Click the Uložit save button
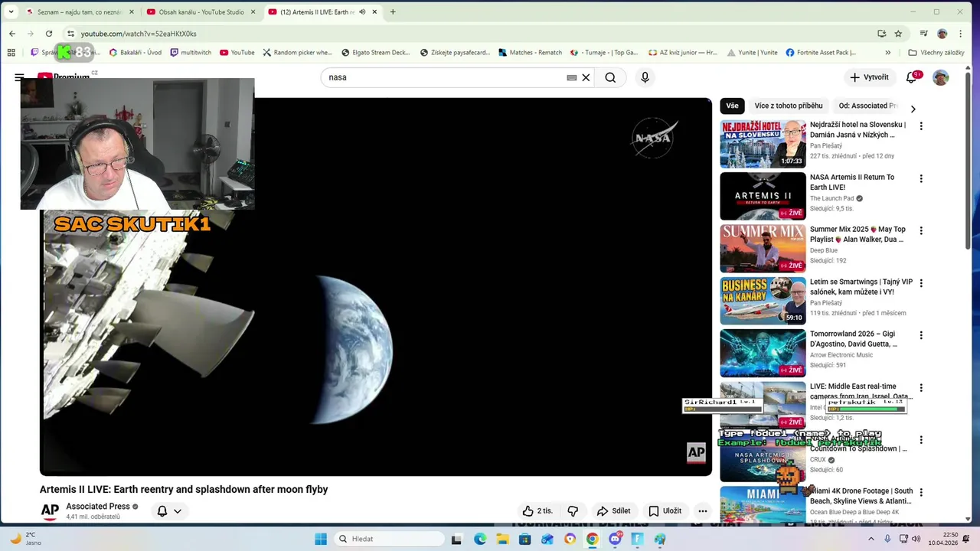 coord(665,511)
